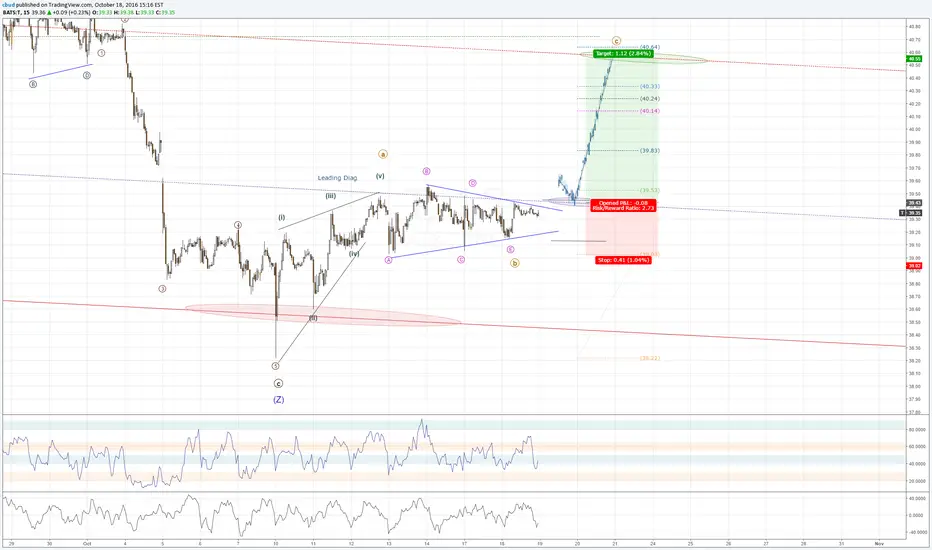Click the "Nov" date axis label
Screen dimensions: 932x550
tap(879, 543)
